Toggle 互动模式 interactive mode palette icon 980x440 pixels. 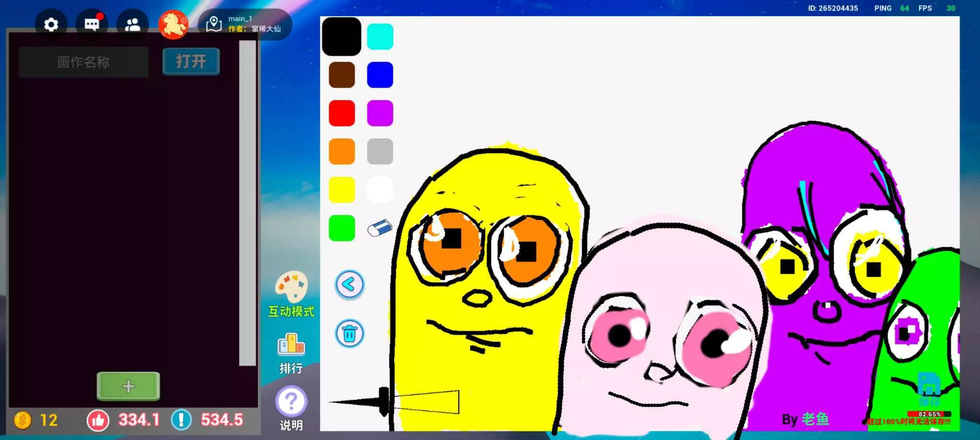point(291,286)
